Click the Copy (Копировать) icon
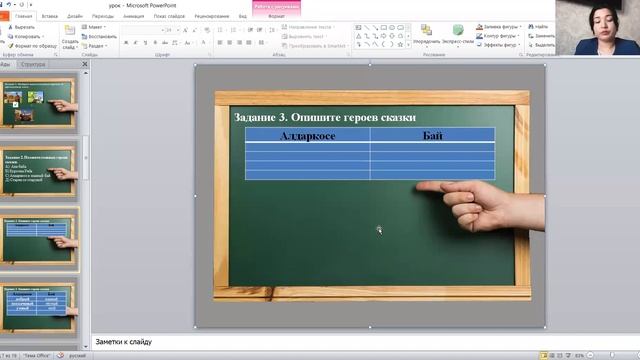 pos(11,37)
